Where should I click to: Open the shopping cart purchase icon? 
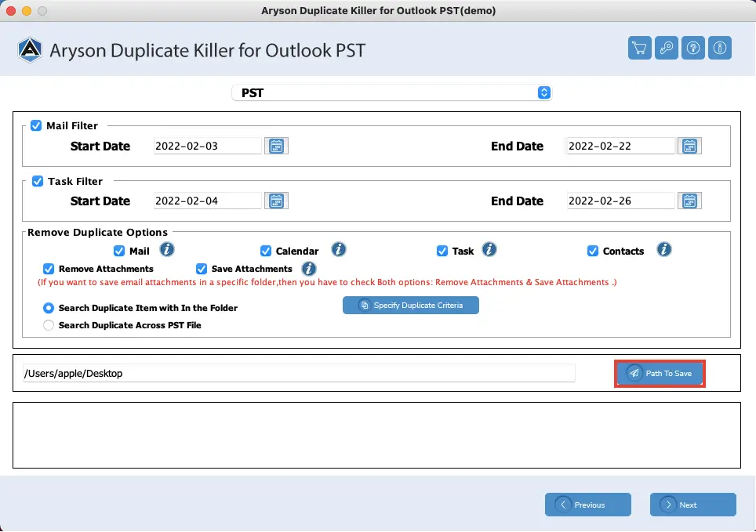(x=639, y=48)
